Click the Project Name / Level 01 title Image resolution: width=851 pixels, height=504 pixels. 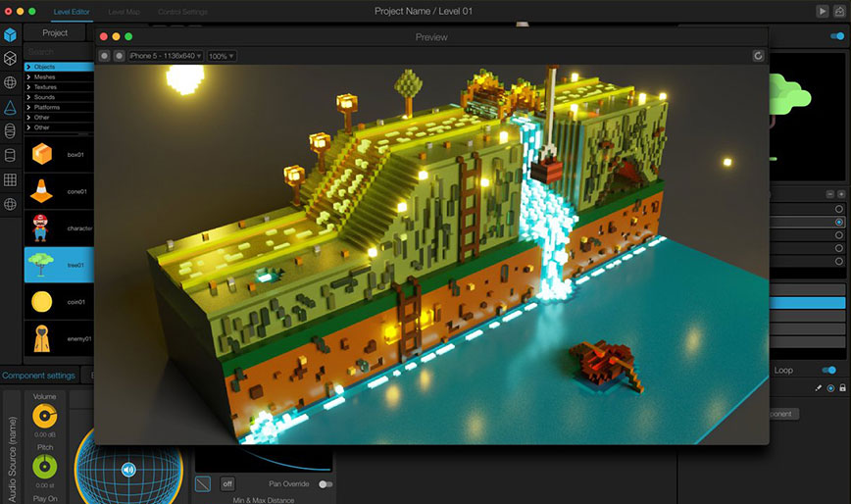pos(424,11)
